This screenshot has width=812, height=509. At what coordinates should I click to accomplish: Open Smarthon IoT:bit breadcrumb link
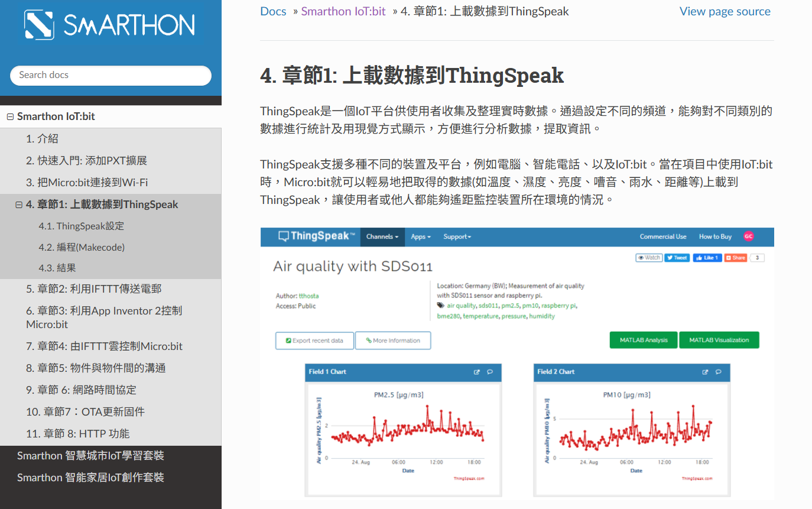click(x=343, y=11)
